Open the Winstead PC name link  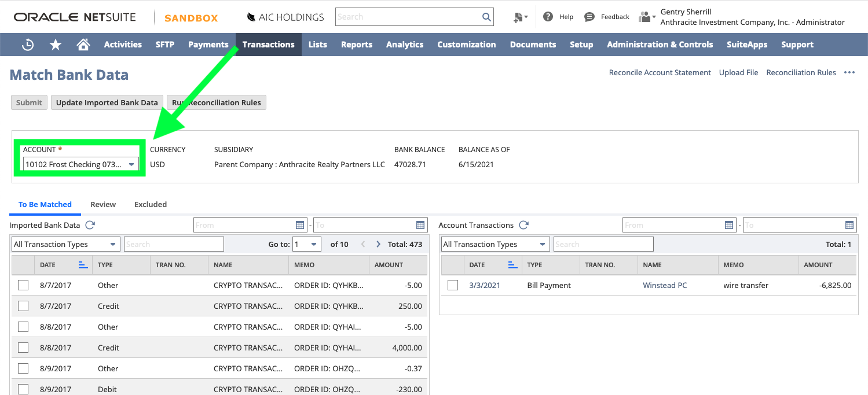pyautogui.click(x=665, y=285)
